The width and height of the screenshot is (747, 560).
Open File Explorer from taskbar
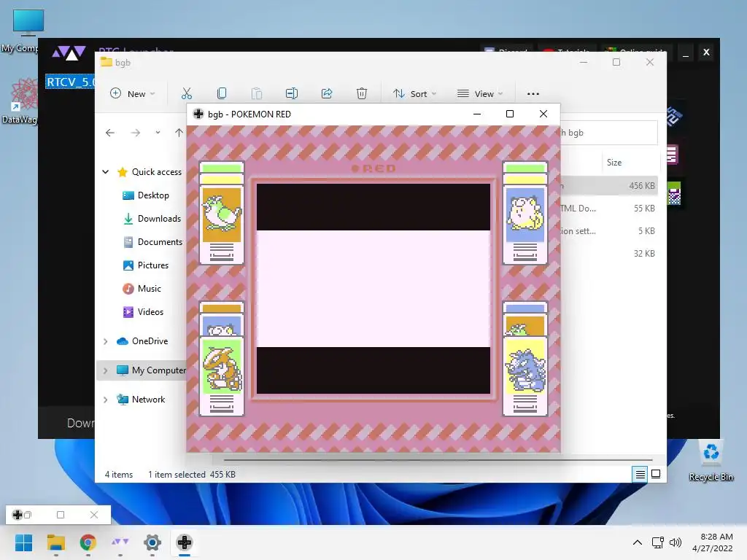tap(55, 542)
